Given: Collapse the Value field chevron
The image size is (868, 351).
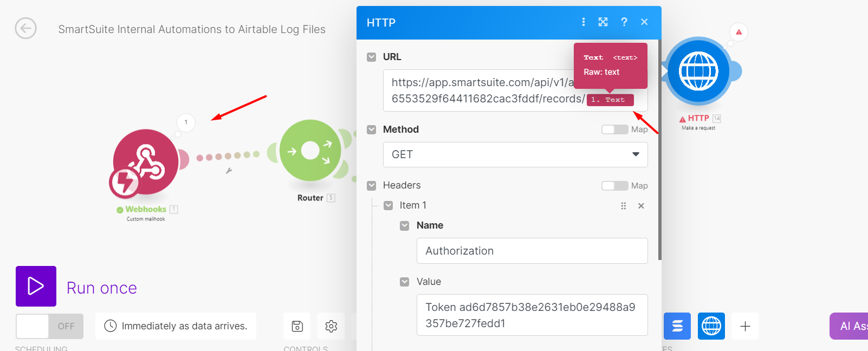Looking at the screenshot, I should pyautogui.click(x=405, y=282).
